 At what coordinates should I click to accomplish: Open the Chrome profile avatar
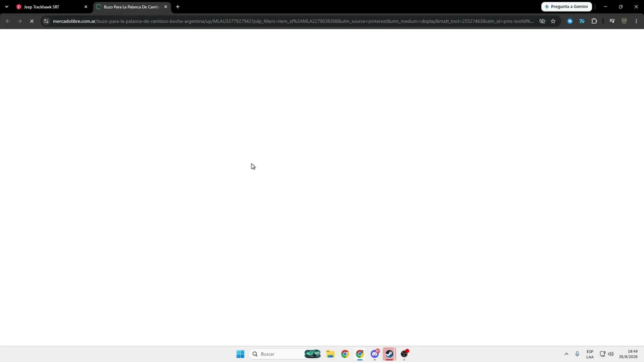click(x=624, y=21)
